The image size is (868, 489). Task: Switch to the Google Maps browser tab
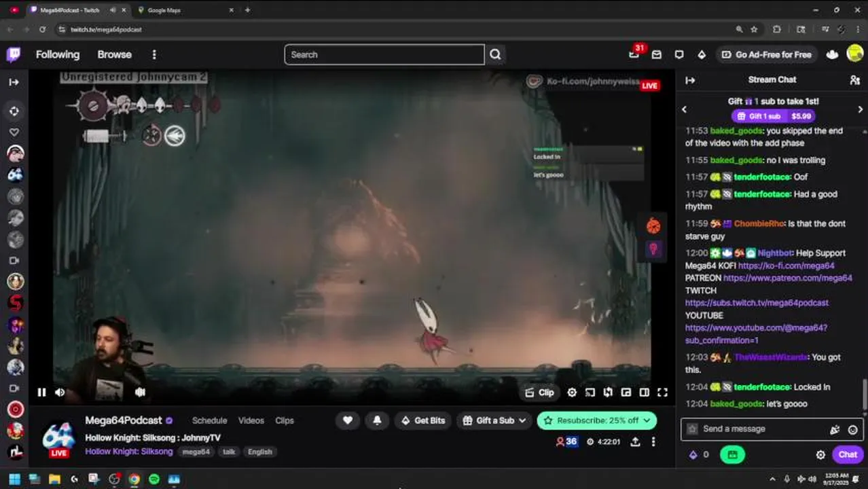[x=183, y=10]
